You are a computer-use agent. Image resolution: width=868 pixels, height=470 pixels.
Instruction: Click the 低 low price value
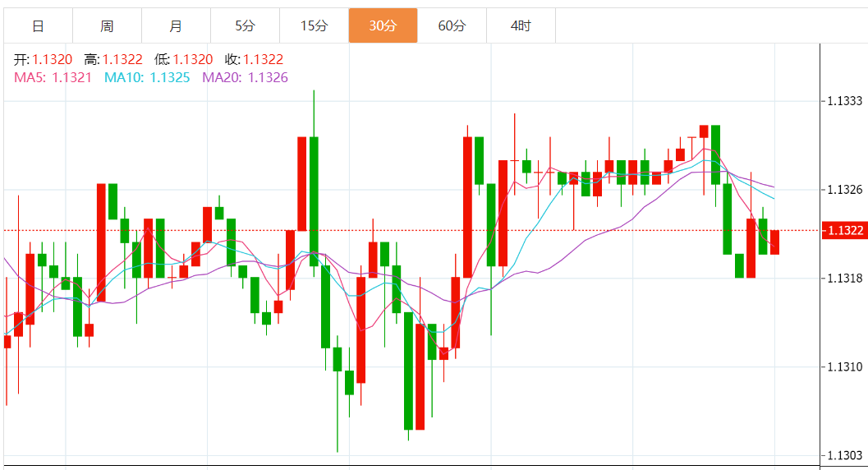point(193,59)
